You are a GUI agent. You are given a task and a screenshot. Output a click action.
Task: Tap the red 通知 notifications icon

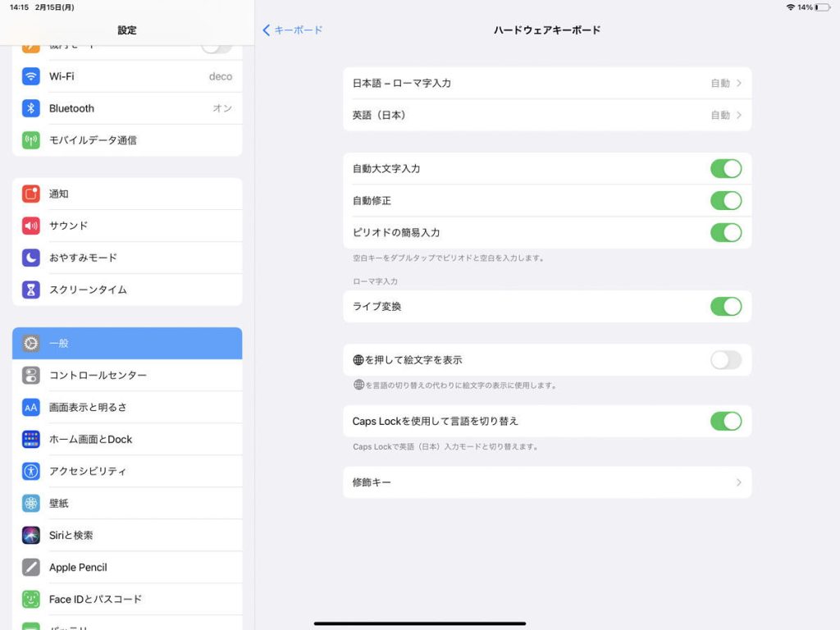click(31, 194)
